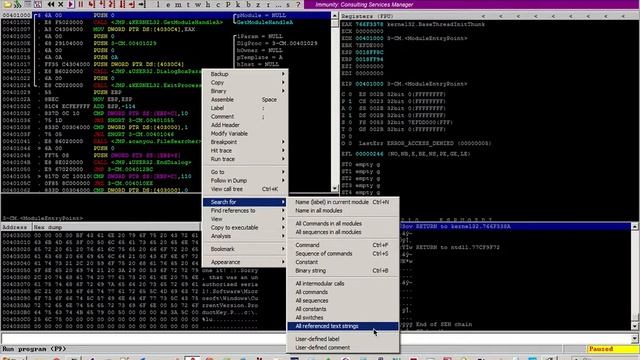Click the Trace into toolbar icon
The height and width of the screenshot is (360, 640).
point(111,4)
